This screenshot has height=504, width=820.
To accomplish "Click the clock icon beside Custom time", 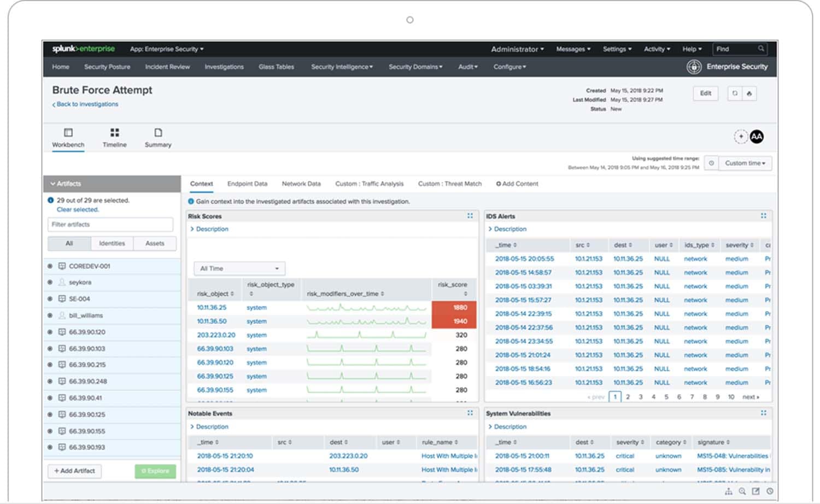I will pyautogui.click(x=711, y=163).
